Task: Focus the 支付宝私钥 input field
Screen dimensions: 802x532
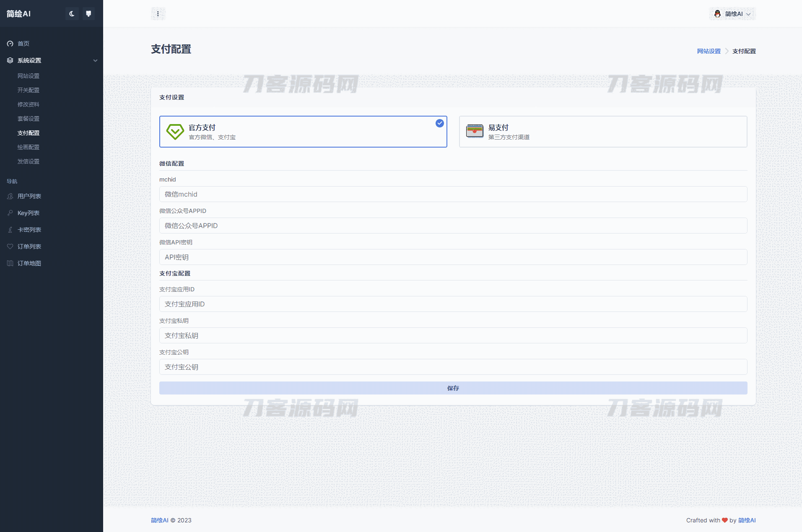Action: (453, 335)
